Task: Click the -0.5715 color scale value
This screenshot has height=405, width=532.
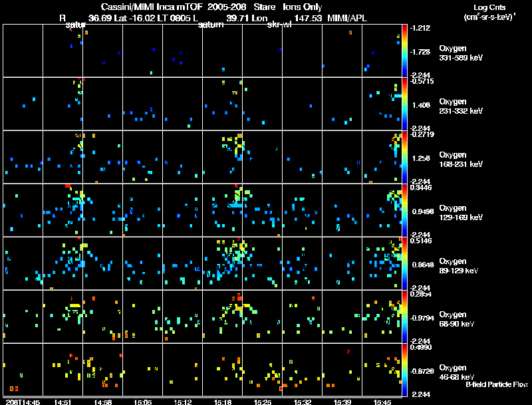Action: [422, 81]
